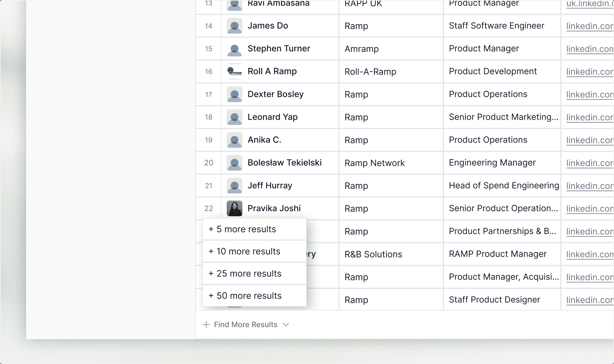Open LinkedIn link in Product Manager, Acquisi... row
The image size is (614, 364).
(x=590, y=277)
